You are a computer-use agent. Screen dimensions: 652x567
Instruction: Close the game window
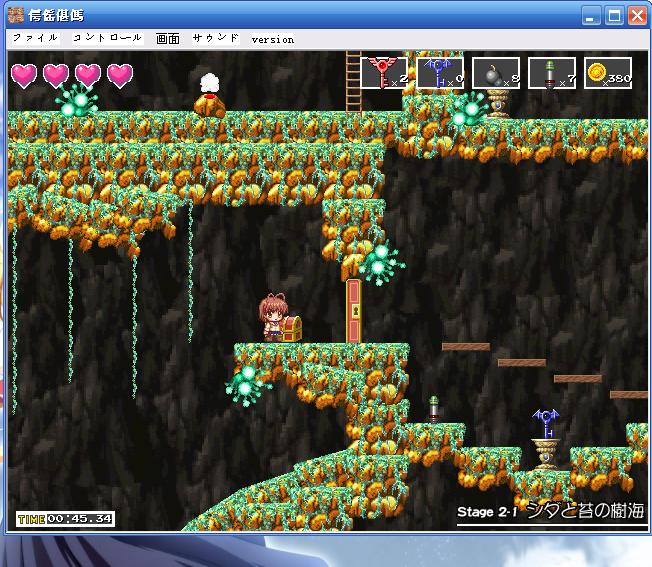(x=637, y=15)
